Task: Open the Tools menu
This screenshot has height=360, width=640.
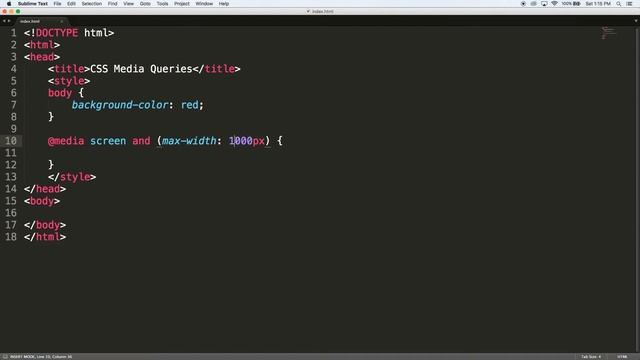Action: [x=162, y=4]
